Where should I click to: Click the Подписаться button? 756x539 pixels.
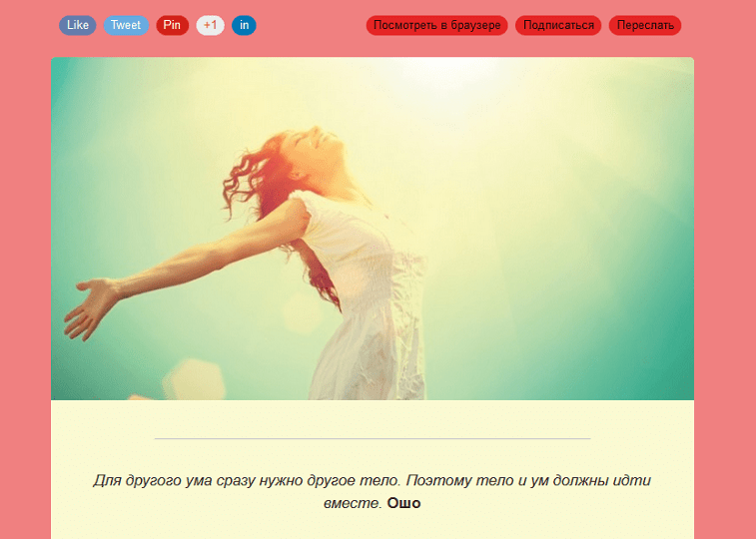click(x=559, y=25)
